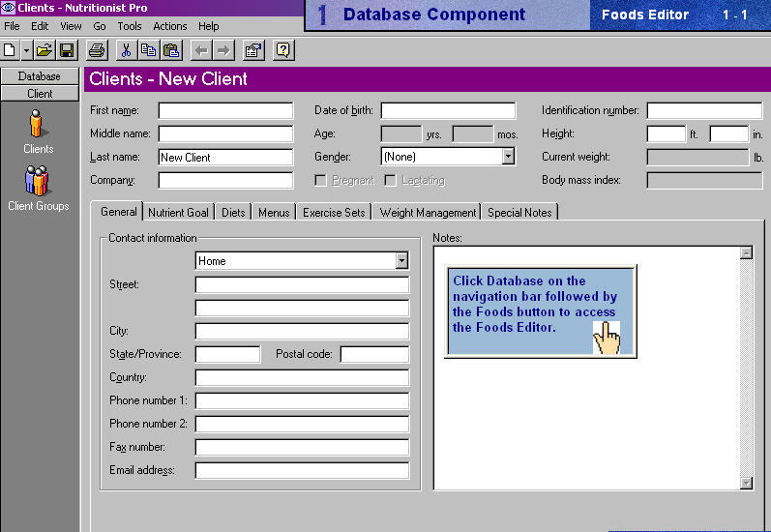The height and width of the screenshot is (532, 771).
Task: Open the File menu
Action: pyautogui.click(x=12, y=26)
